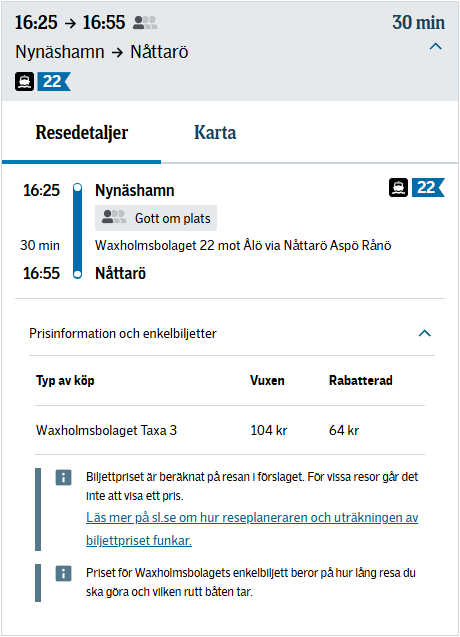This screenshot has width=460, height=637.
Task: Click info icon beside Waxholmsbolagets enkelbiljett note
Action: (x=63, y=573)
